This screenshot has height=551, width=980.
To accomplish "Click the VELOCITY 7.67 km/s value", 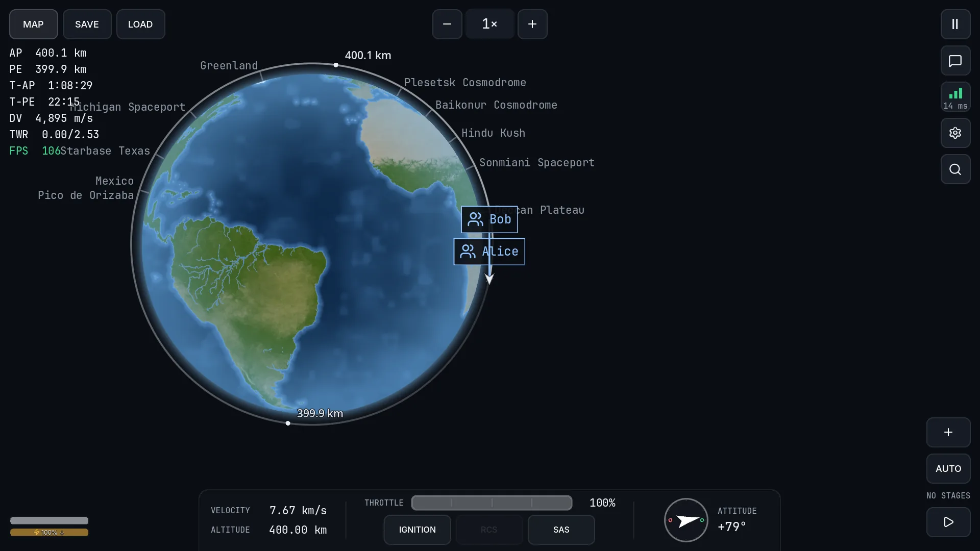I will [x=298, y=510].
